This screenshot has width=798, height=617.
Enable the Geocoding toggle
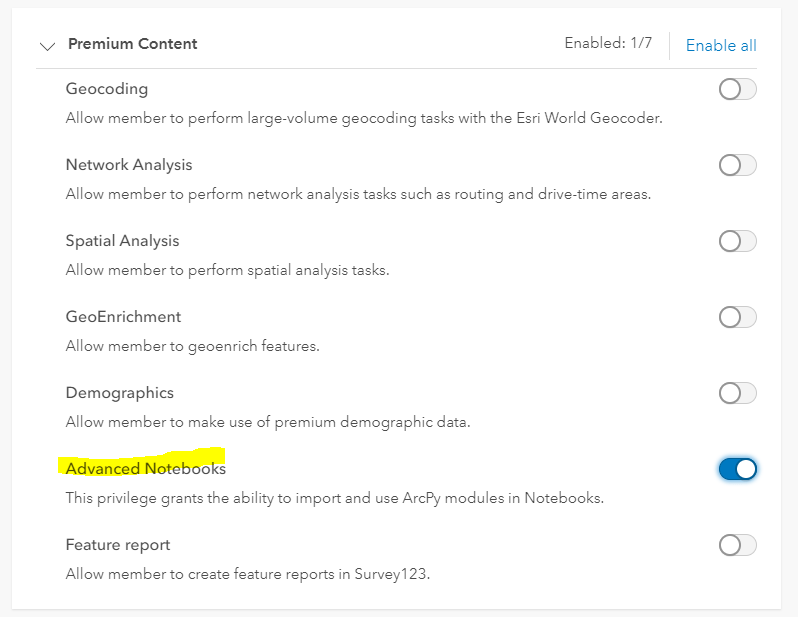pyautogui.click(x=737, y=90)
